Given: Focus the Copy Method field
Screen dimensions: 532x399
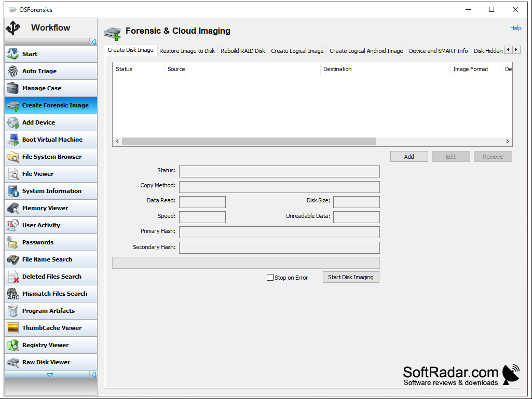Looking at the screenshot, I should [279, 187].
